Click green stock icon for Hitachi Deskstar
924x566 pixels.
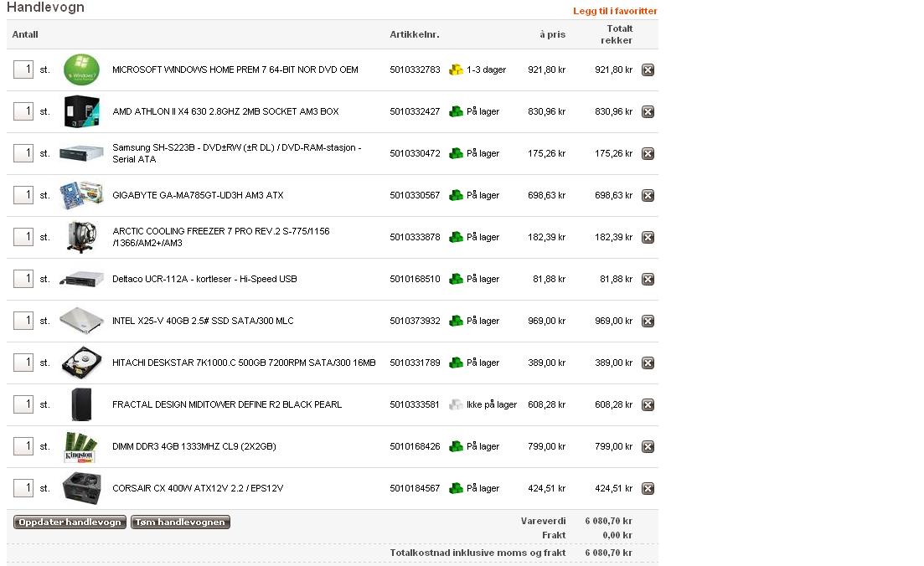click(x=456, y=363)
